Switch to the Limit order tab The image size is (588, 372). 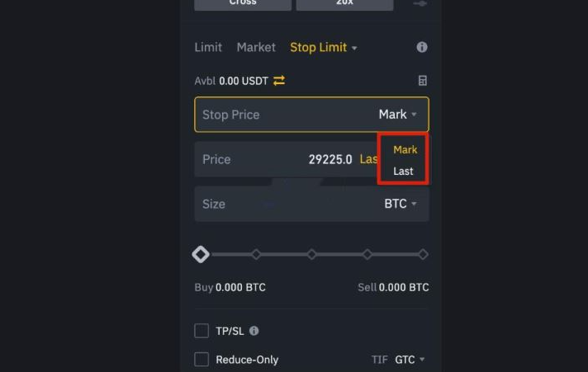coord(208,48)
